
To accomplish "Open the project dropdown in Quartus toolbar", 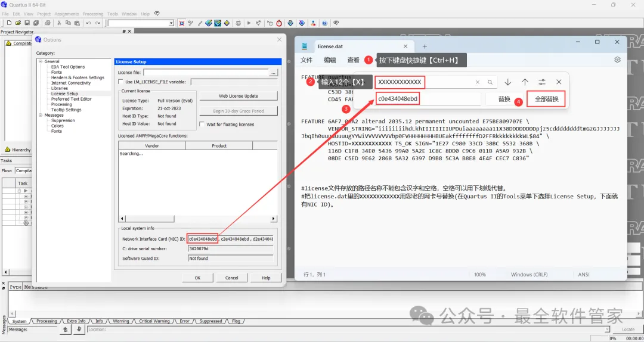I will (171, 23).
